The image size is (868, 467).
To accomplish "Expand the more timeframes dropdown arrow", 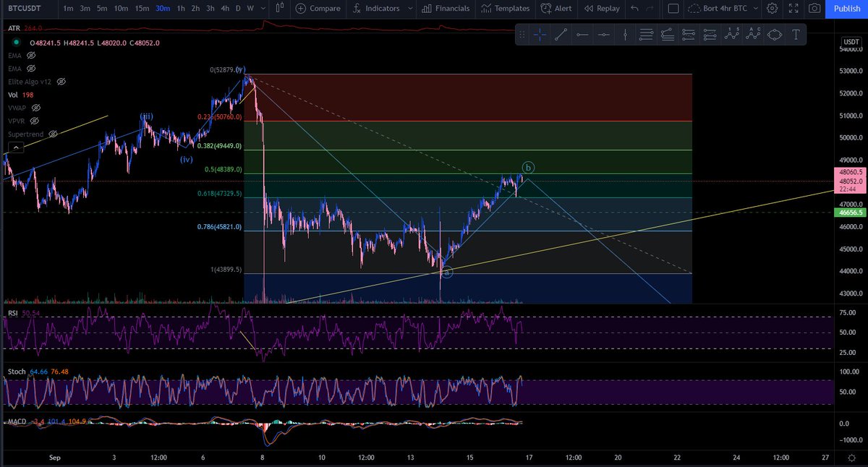I will [262, 9].
